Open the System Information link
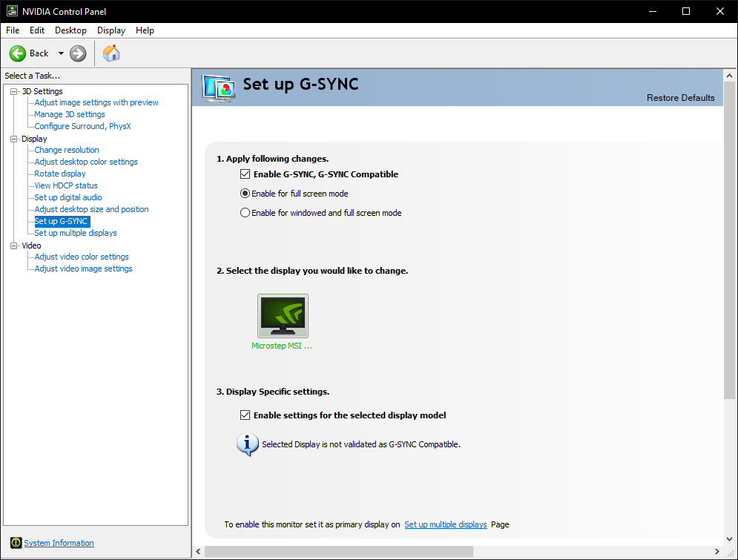The height and width of the screenshot is (560, 738). 59,543
